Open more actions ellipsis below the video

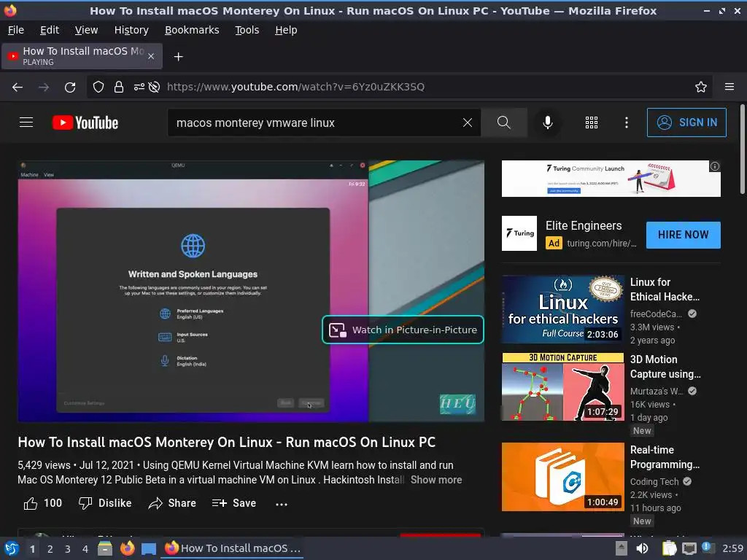coord(282,505)
